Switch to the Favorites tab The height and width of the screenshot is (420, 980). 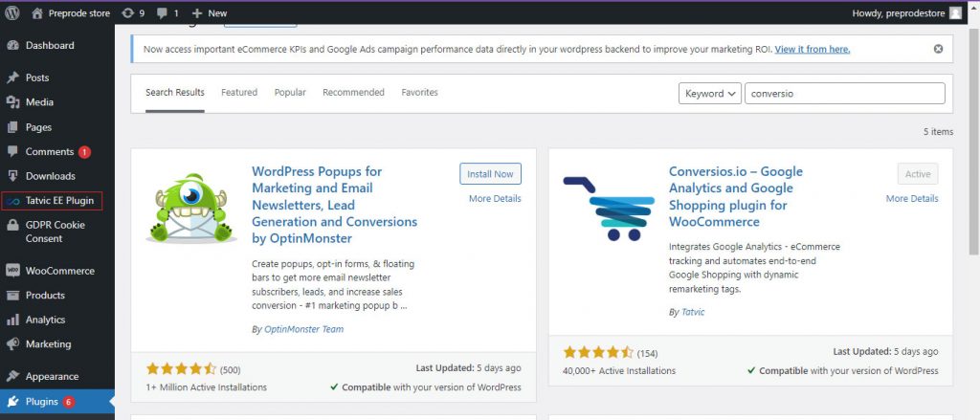pos(419,93)
